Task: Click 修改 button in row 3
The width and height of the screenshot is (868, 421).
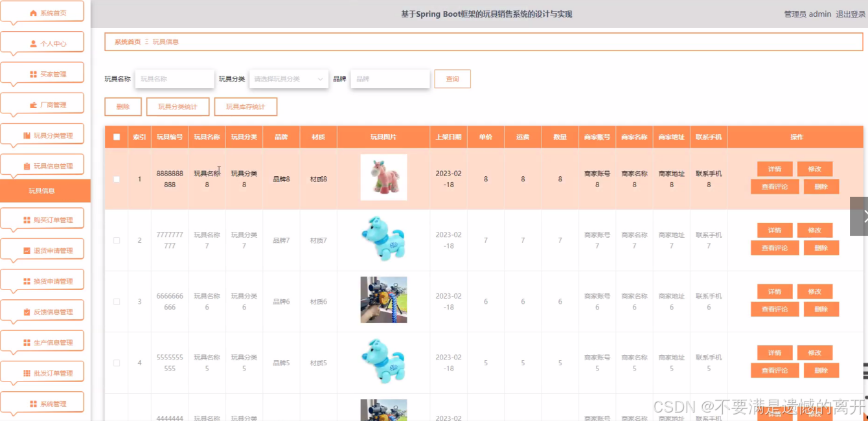Action: (x=815, y=291)
